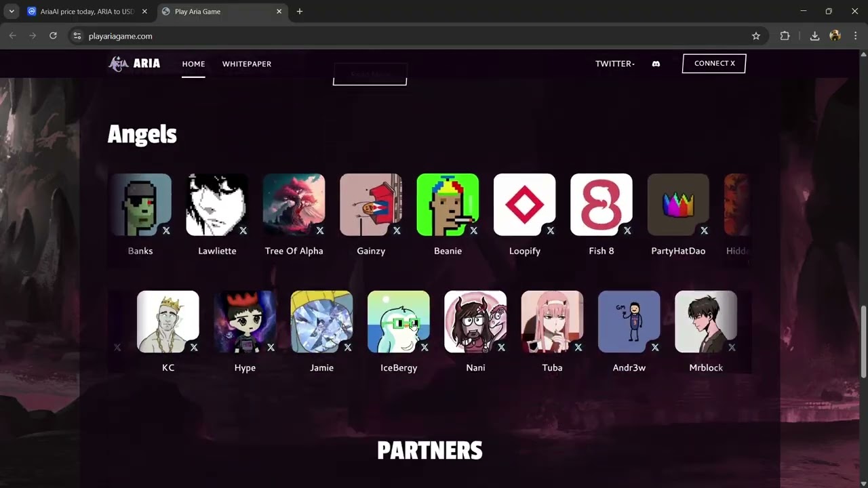This screenshot has width=868, height=488.
Task: Open the Discord icon in navbar
Action: pyautogui.click(x=656, y=64)
